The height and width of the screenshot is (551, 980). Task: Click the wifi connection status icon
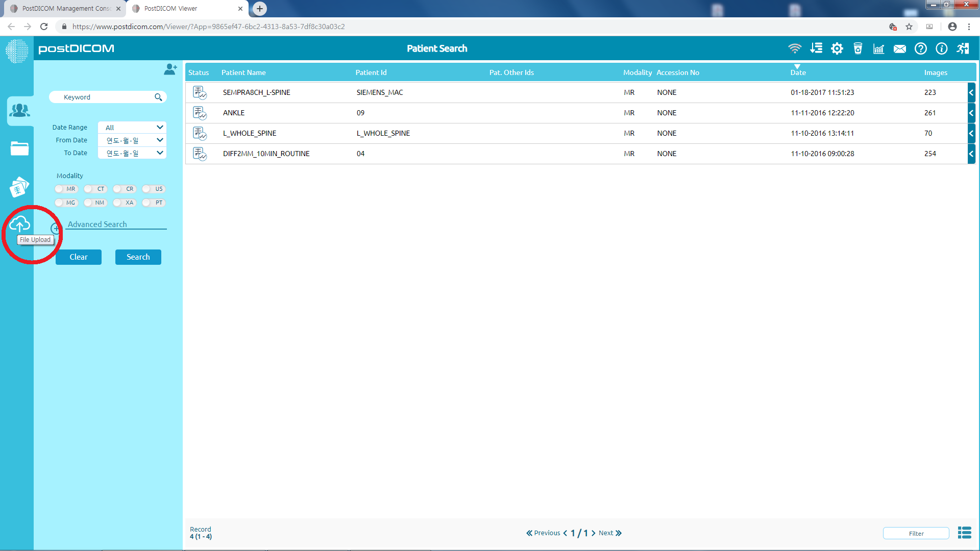click(x=795, y=48)
